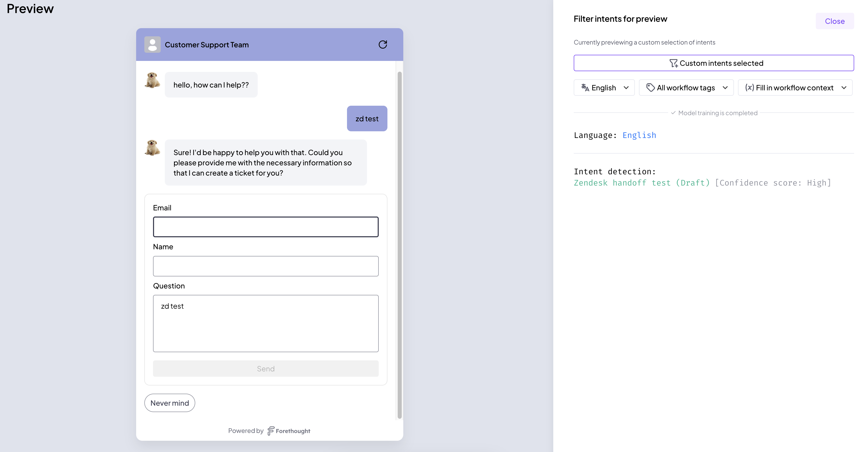Focus the Email input field
The width and height of the screenshot is (868, 452).
pos(266,227)
